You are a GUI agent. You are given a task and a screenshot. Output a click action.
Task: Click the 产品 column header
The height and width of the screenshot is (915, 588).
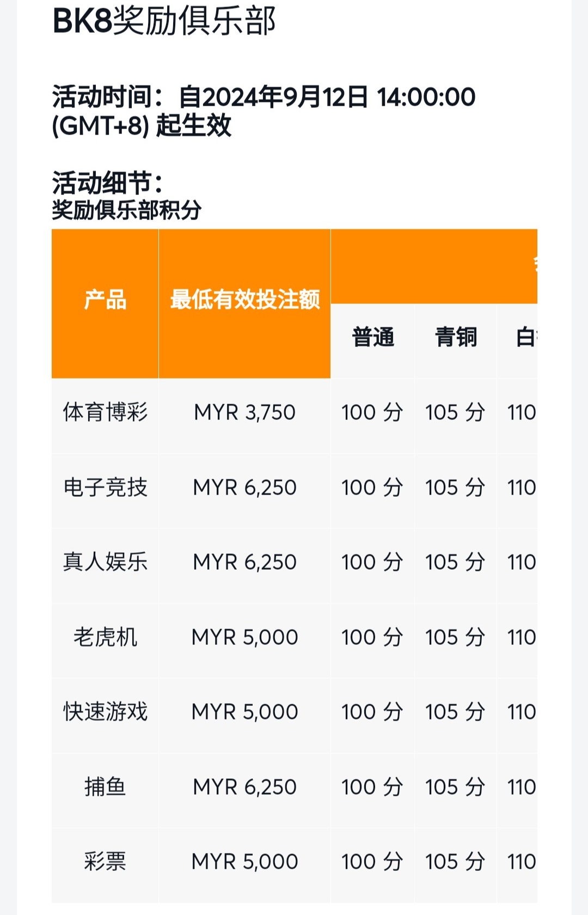point(105,300)
